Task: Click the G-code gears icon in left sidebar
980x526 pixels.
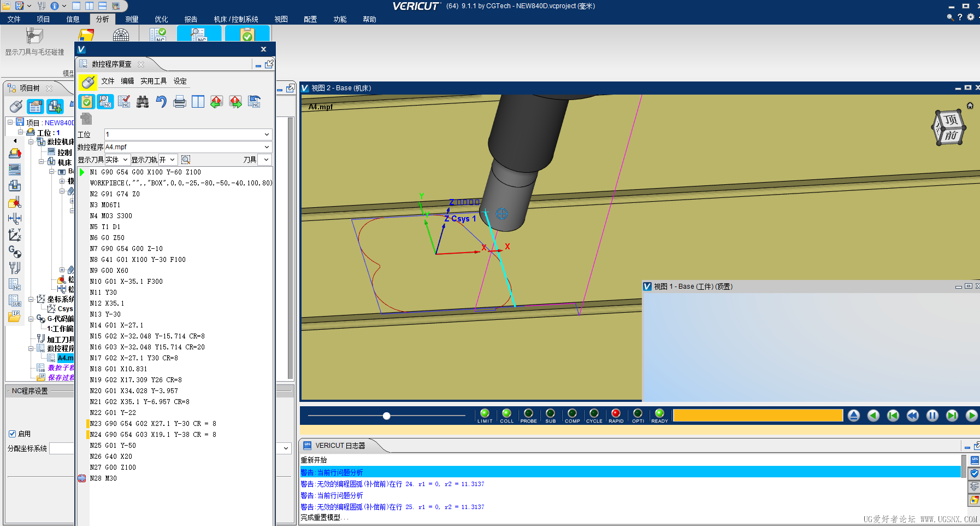Action: [15, 252]
